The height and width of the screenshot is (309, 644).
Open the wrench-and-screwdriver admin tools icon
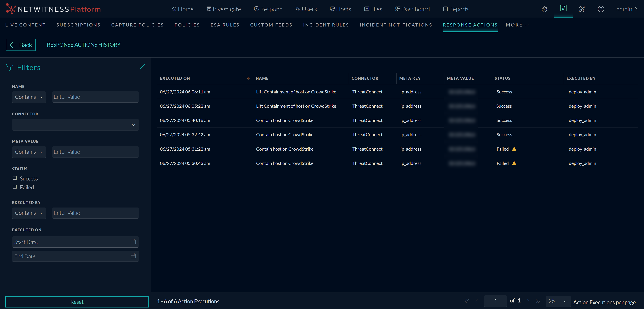click(x=582, y=9)
